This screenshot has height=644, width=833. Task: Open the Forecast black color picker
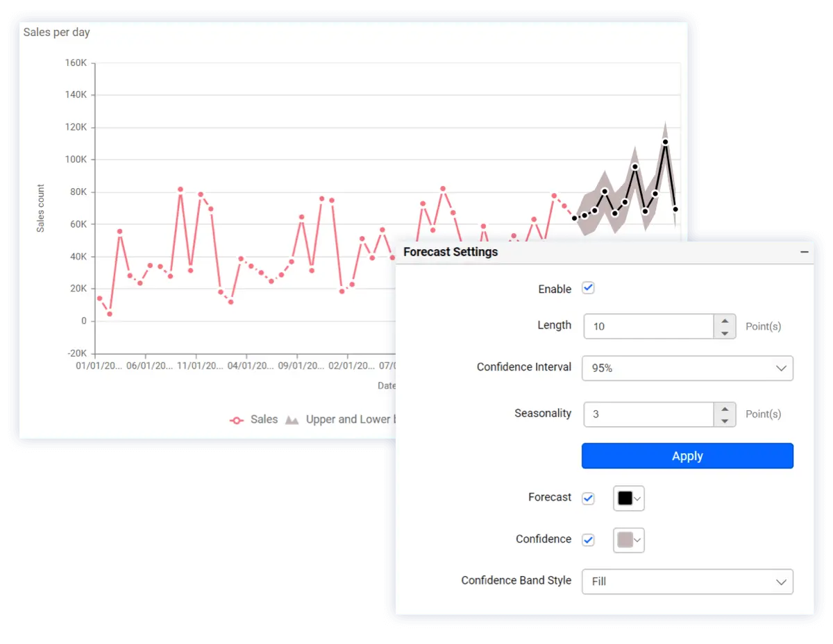[629, 498]
